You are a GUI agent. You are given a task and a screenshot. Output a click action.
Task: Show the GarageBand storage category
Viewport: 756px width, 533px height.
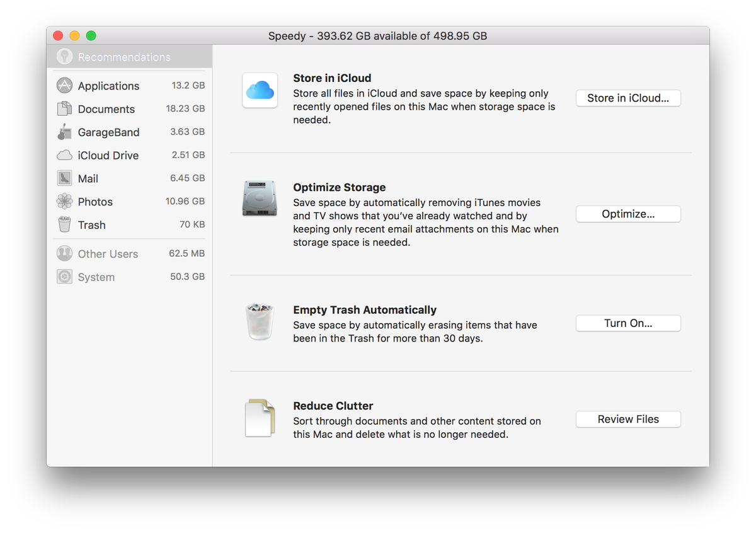point(129,132)
